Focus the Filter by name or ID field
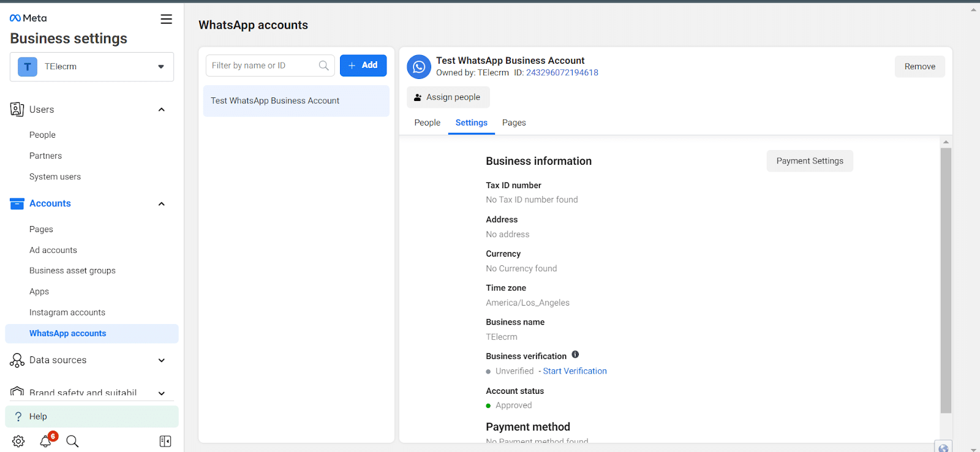 (270, 66)
